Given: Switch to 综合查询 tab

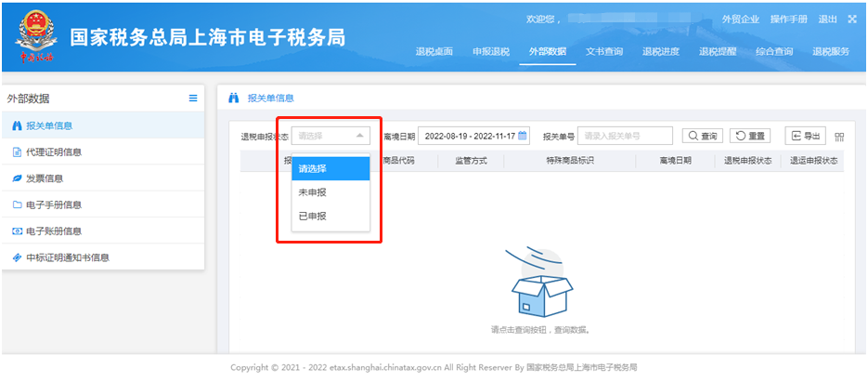Looking at the screenshot, I should coord(774,51).
